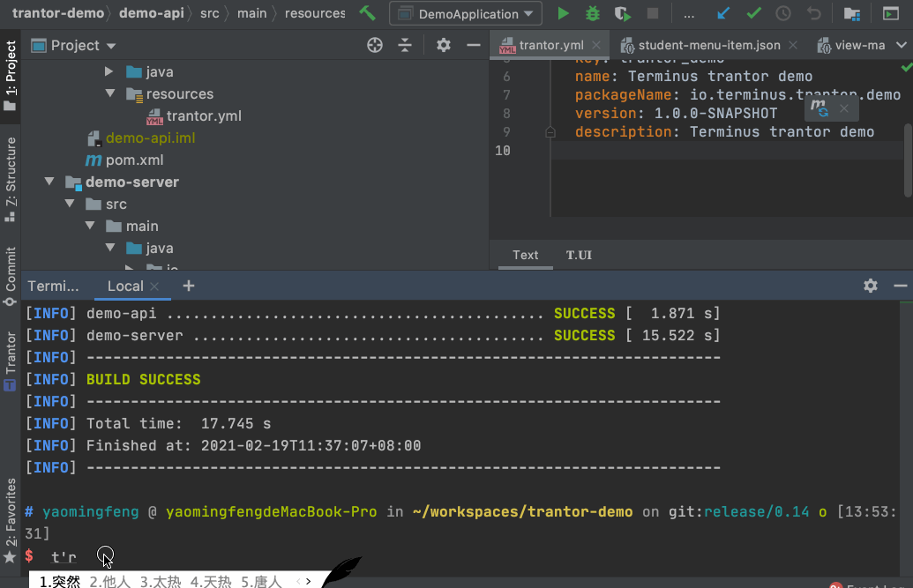Open terminal panel settings gear

coord(871,286)
